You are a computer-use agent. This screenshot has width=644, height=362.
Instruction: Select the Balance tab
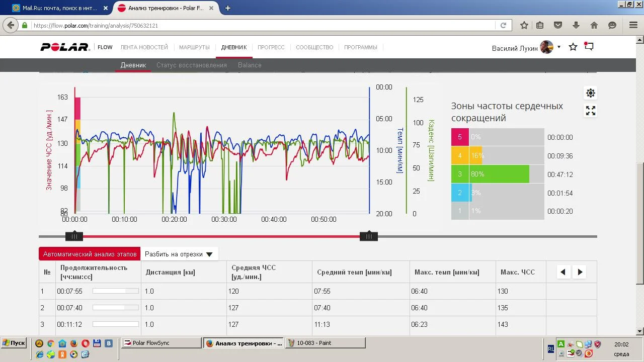(x=250, y=65)
